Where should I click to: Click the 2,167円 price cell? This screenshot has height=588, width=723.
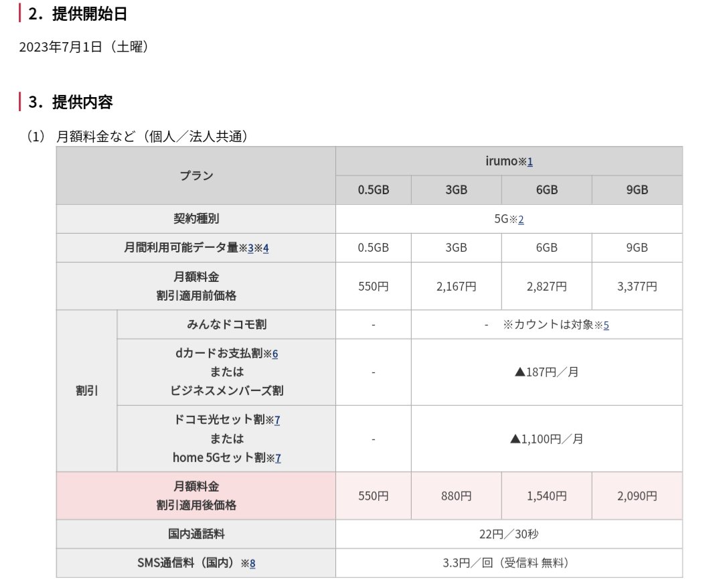(457, 287)
